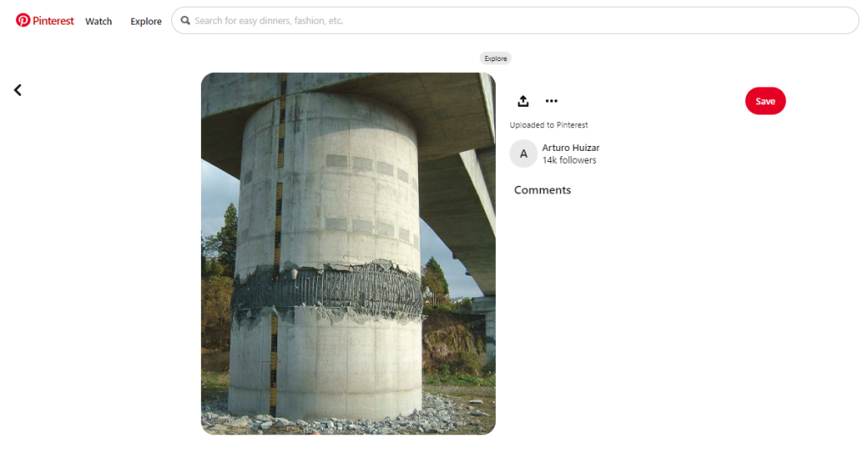
Task: Click the magnifying glass search icon
Action: tap(186, 20)
